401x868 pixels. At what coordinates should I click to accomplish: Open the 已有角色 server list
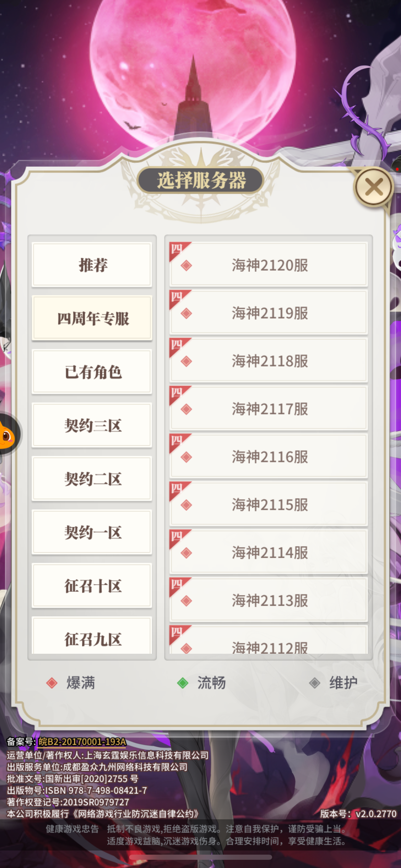(92, 372)
